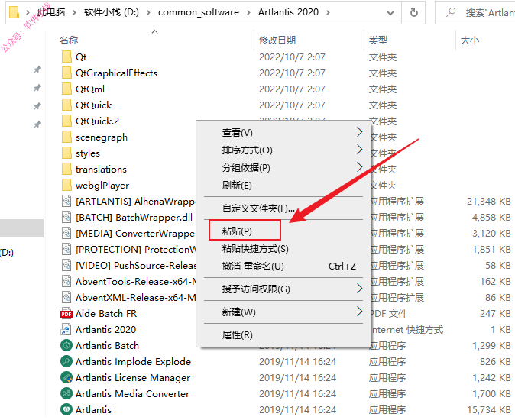Click the 15,734 KB size value
Screen dimensions: 515x420
[489, 409]
